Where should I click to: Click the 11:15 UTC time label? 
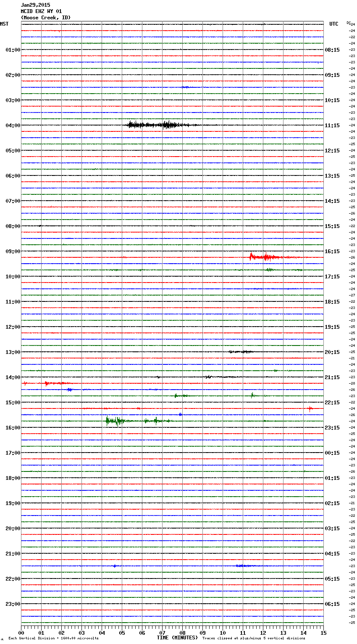pyautogui.click(x=332, y=126)
